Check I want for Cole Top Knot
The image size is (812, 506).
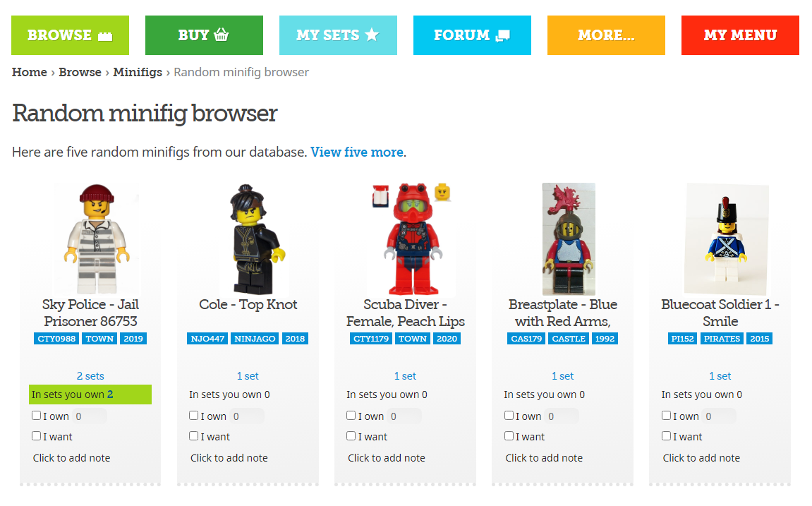pyautogui.click(x=194, y=436)
